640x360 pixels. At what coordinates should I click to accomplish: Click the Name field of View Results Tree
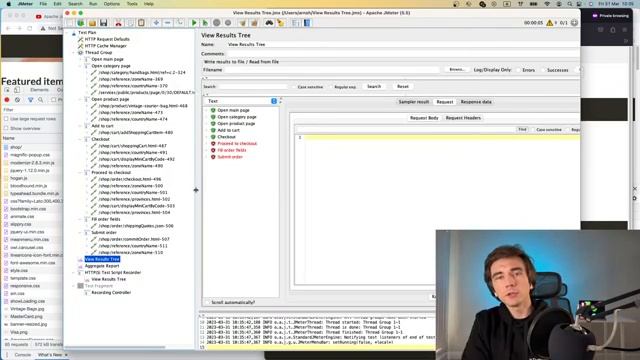402,44
